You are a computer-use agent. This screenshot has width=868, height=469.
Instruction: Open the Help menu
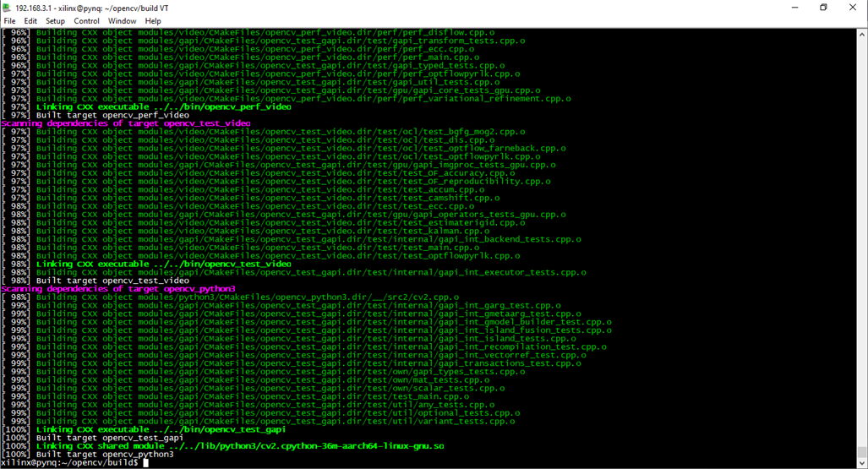pos(153,21)
